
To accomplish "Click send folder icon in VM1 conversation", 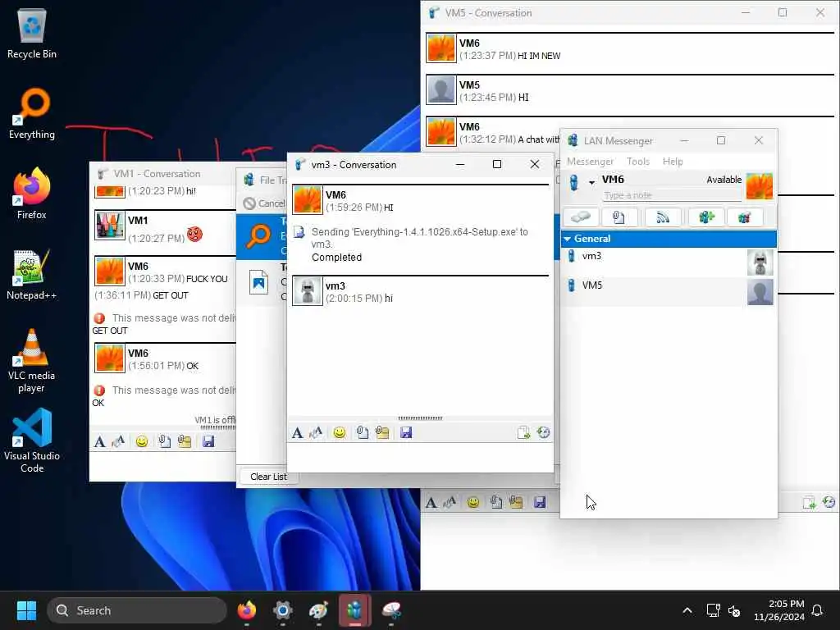I will 185,442.
